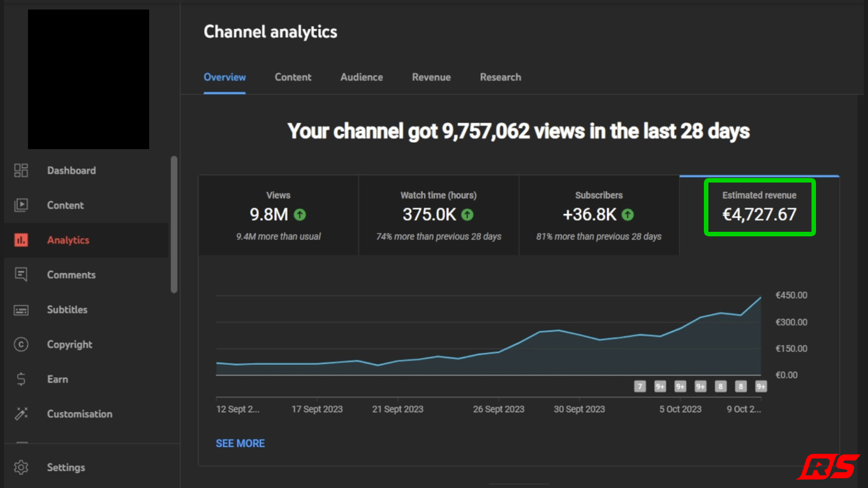This screenshot has height=488, width=868.
Task: Select the Estimated revenue card
Action: point(759,215)
